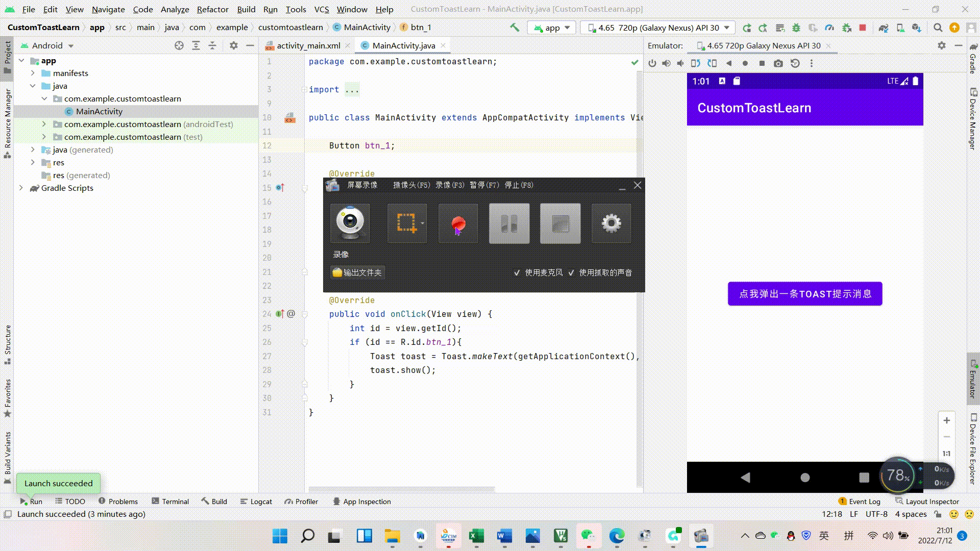This screenshot has width=980, height=551.
Task: Toggle the 使用麦克风 checkbox
Action: click(517, 272)
